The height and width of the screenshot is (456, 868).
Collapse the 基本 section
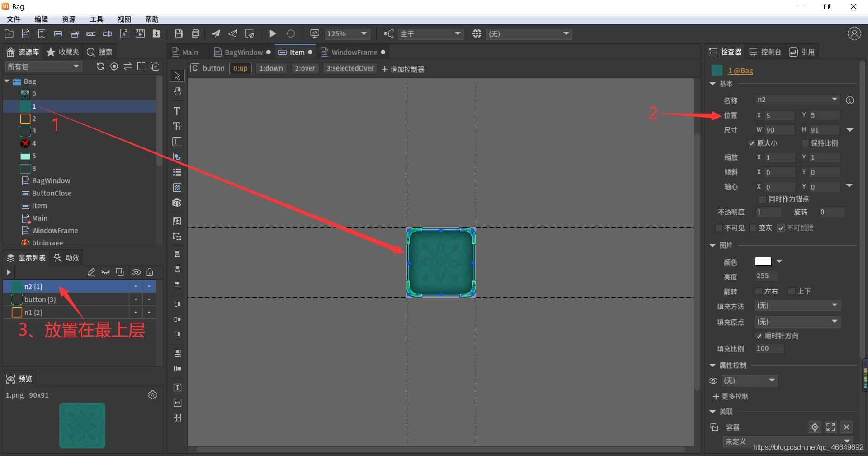click(713, 84)
